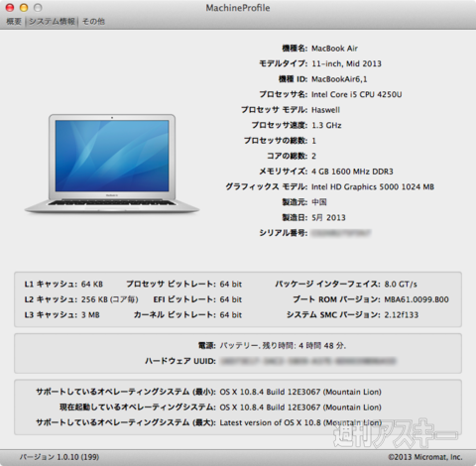
Task: Click the processor model Haswell value
Action: click(325, 110)
